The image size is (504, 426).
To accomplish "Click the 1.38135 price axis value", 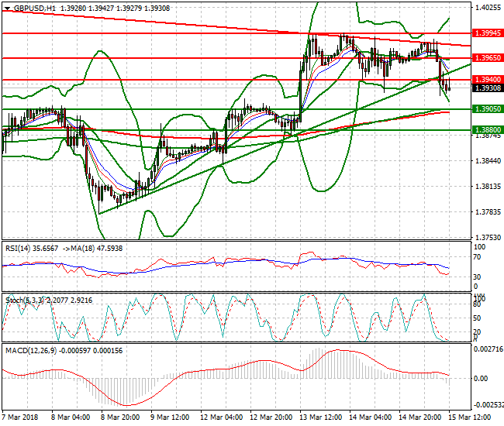I will pos(488,186).
